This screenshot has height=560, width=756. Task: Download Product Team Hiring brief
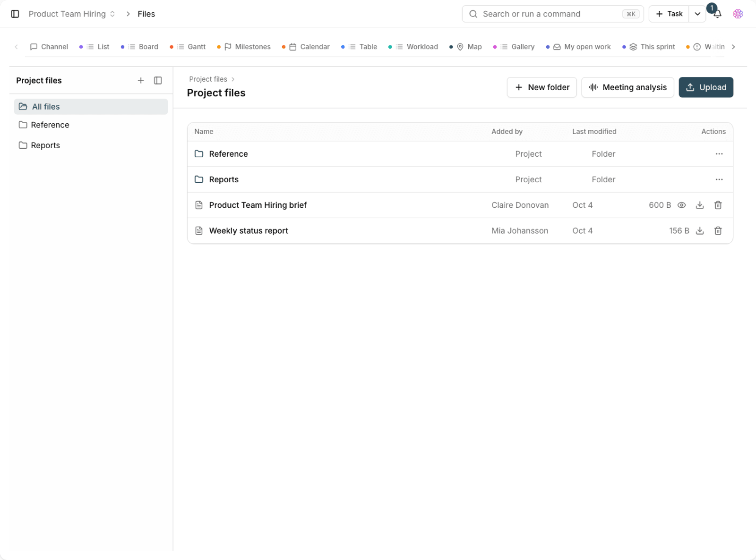click(x=700, y=205)
